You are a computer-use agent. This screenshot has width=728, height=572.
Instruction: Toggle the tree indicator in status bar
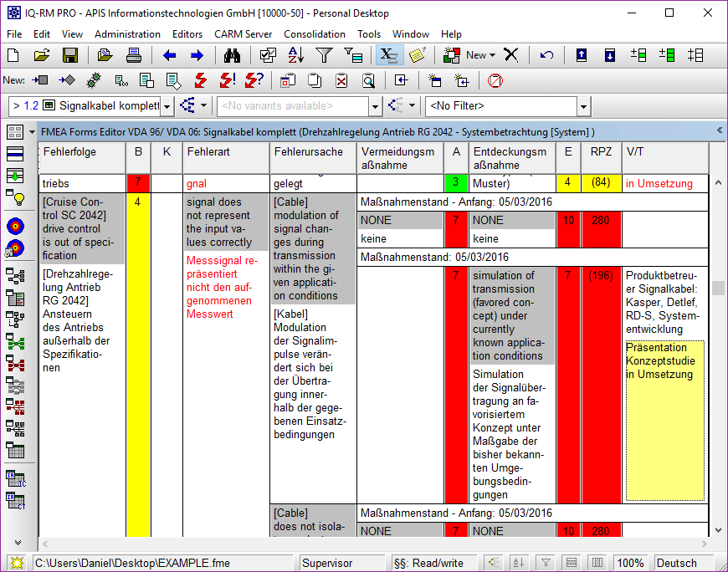494,563
